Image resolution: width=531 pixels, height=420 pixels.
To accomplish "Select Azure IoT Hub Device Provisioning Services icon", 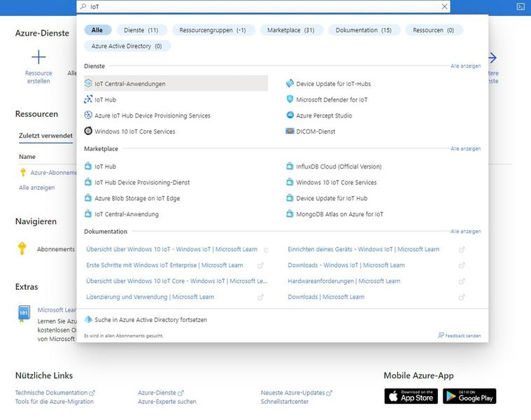I will coord(88,115).
